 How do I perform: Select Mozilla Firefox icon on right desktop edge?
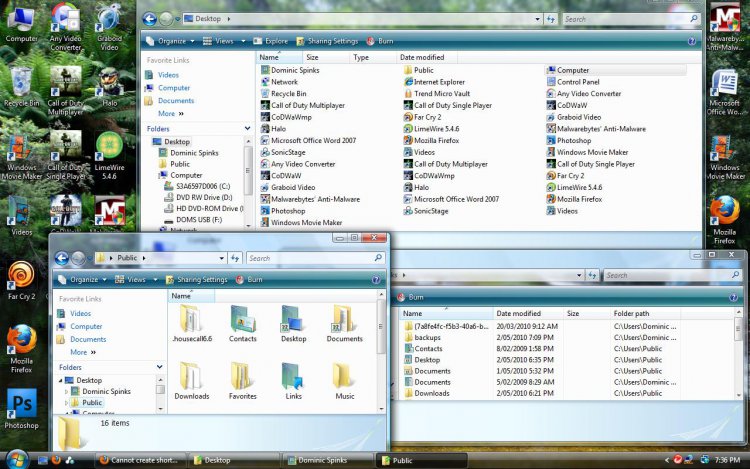click(725, 220)
